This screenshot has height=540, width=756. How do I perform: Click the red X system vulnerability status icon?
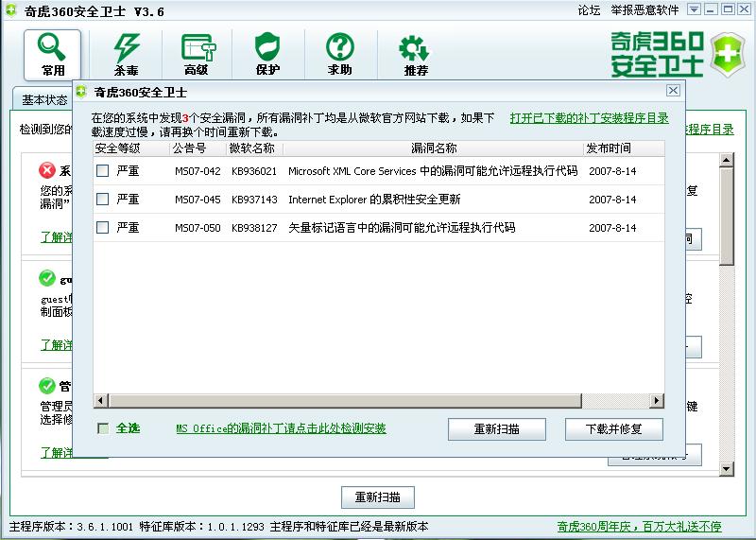pyautogui.click(x=47, y=170)
